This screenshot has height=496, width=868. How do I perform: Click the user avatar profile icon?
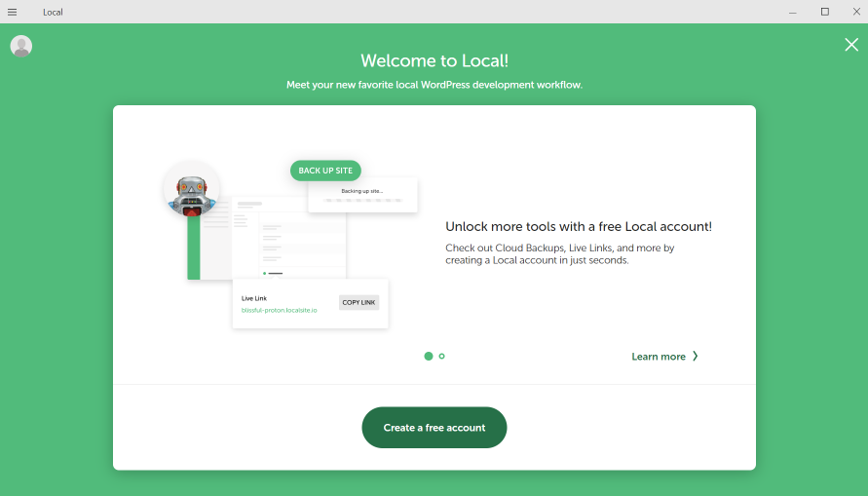point(21,46)
